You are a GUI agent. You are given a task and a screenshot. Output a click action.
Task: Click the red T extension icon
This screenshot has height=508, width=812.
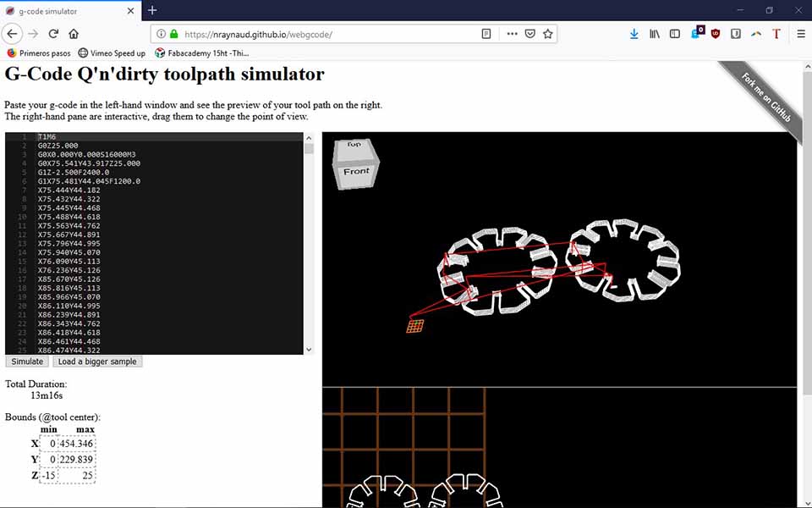coord(776,34)
